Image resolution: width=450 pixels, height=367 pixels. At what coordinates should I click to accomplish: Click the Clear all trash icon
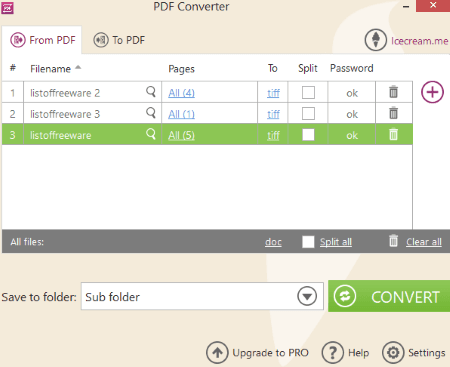[x=393, y=240]
